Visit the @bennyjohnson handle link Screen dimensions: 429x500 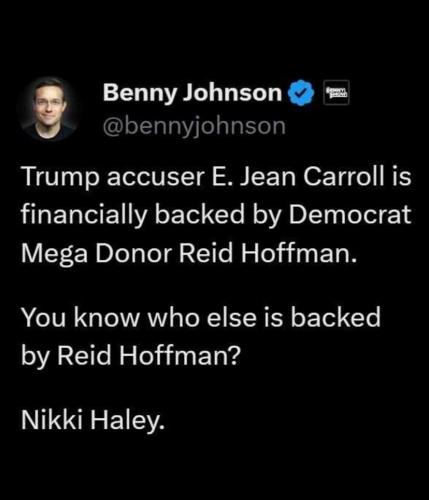pos(194,127)
